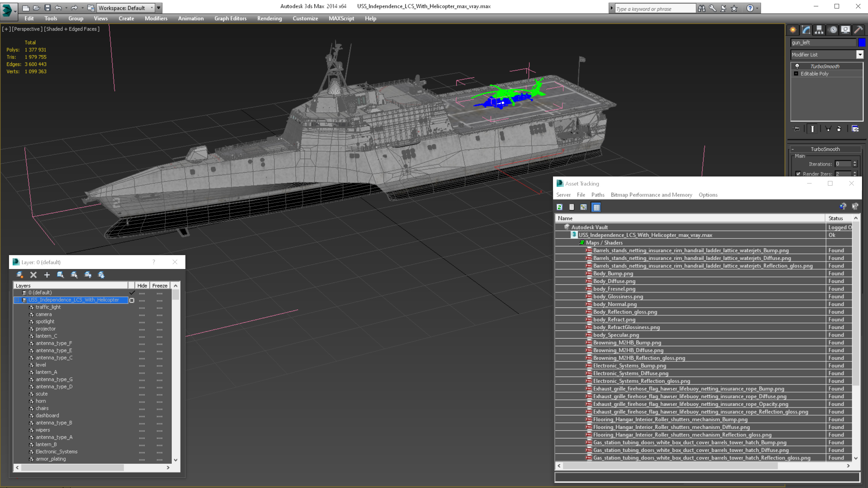Uncheck the Render Iters checkbox

tap(798, 174)
